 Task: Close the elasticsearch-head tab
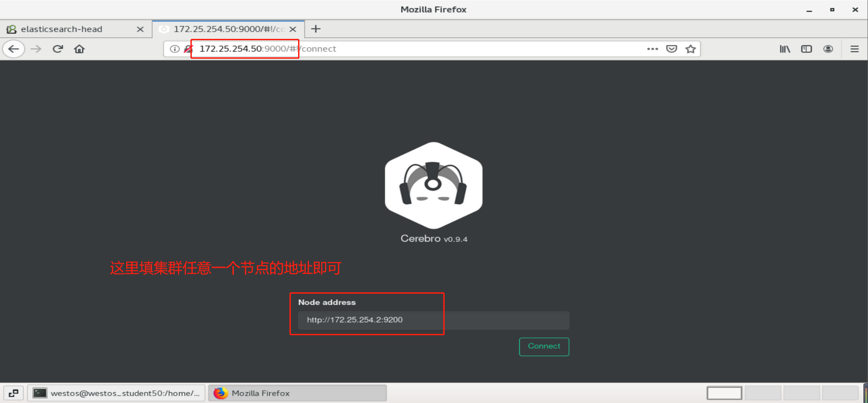pos(140,29)
